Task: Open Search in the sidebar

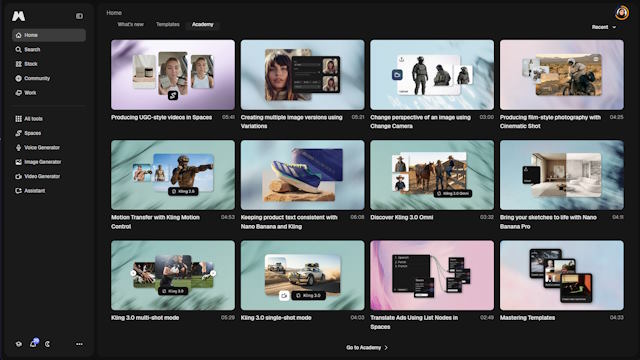Action: (x=49, y=49)
